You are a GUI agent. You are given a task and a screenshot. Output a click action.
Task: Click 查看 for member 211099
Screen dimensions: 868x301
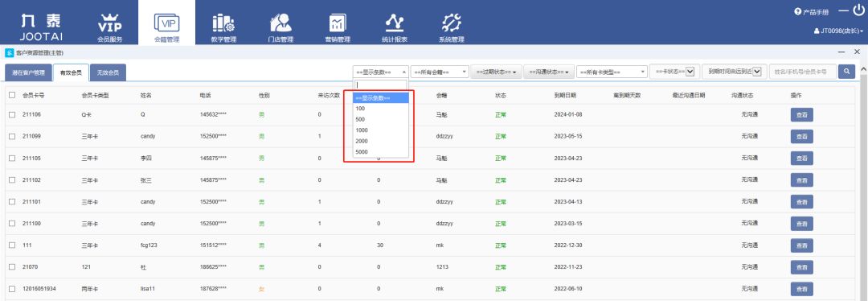(801, 136)
